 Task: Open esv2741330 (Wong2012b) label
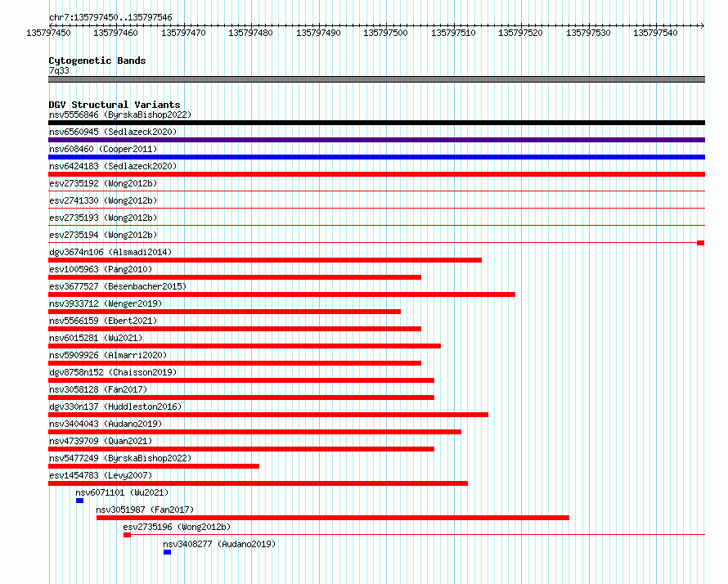103,200
